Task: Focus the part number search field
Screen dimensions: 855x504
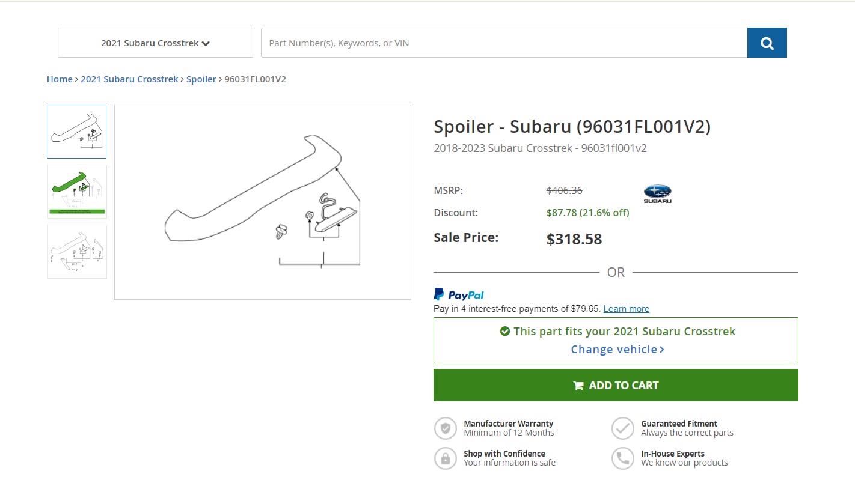Action: tap(504, 43)
